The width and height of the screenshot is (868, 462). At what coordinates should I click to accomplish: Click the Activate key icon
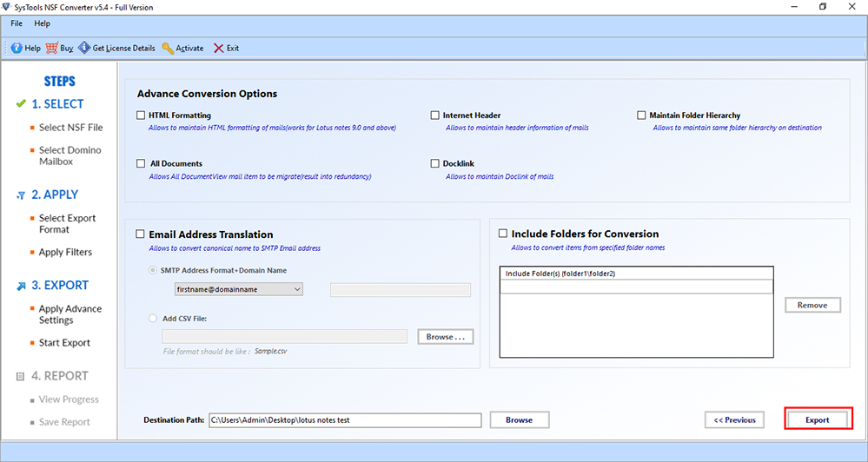click(x=168, y=49)
